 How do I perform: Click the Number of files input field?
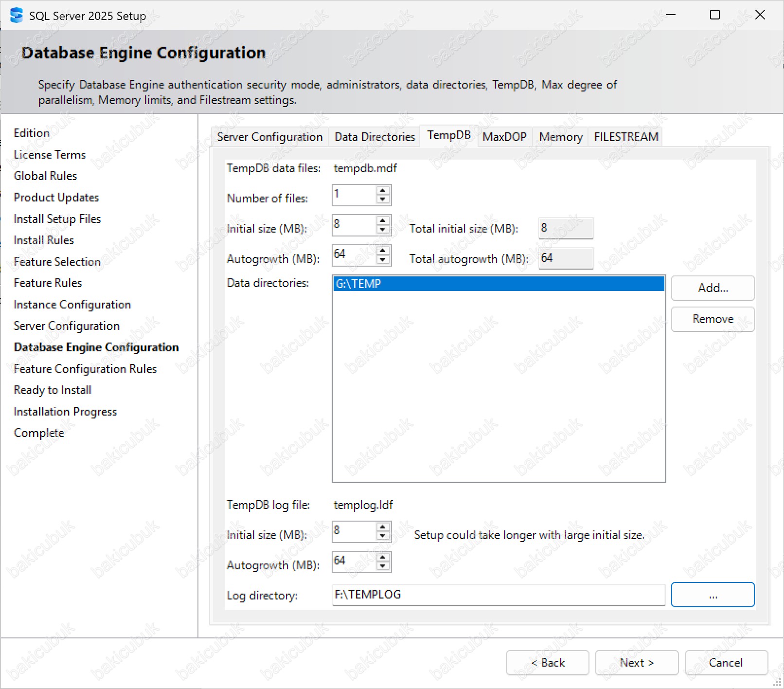coord(354,195)
